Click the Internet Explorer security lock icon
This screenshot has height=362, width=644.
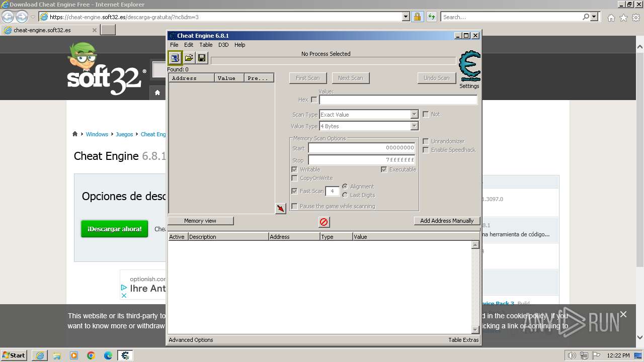click(x=417, y=17)
